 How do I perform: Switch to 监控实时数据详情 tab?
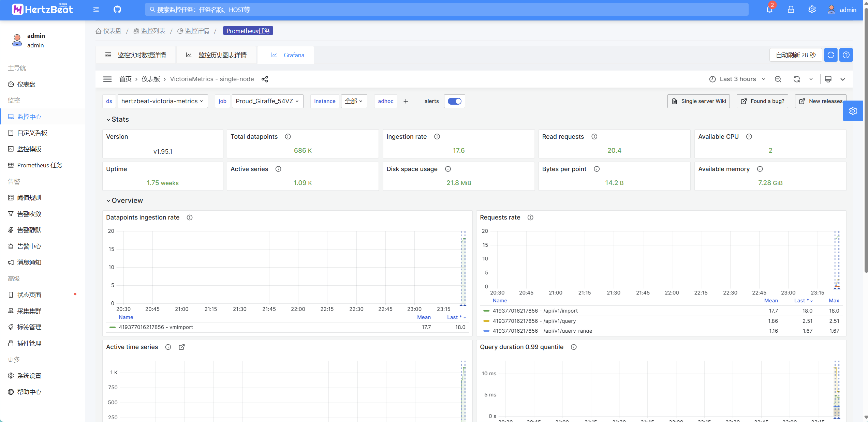coord(135,55)
